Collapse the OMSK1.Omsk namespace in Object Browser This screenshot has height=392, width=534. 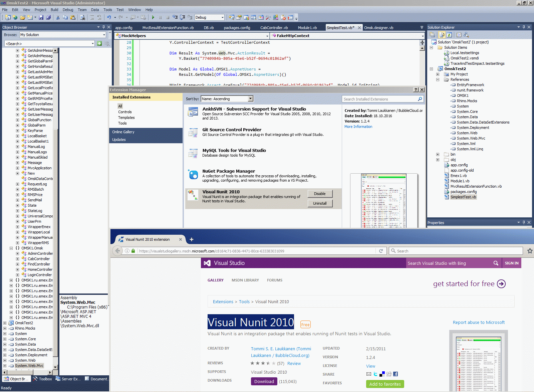coord(11,248)
